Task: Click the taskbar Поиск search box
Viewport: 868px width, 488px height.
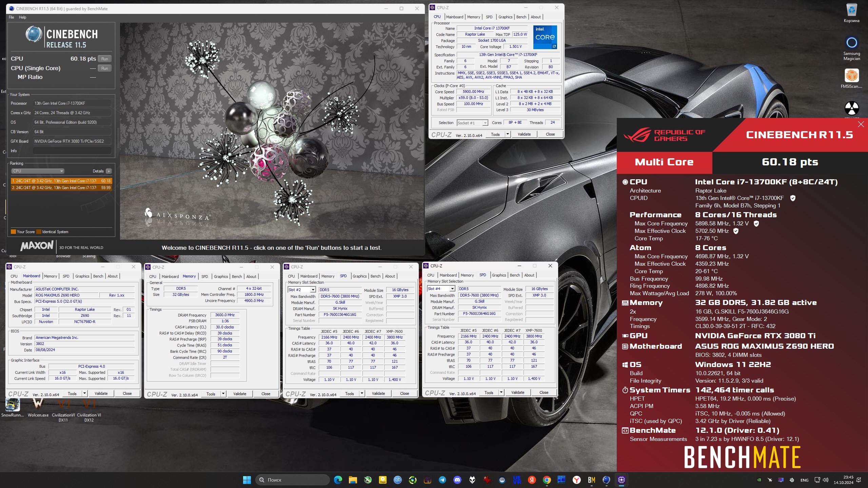Action: point(292,480)
